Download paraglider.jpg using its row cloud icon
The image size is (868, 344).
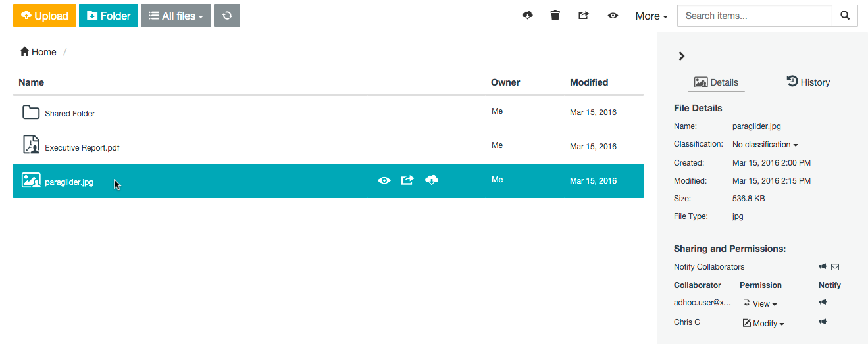[x=432, y=180]
